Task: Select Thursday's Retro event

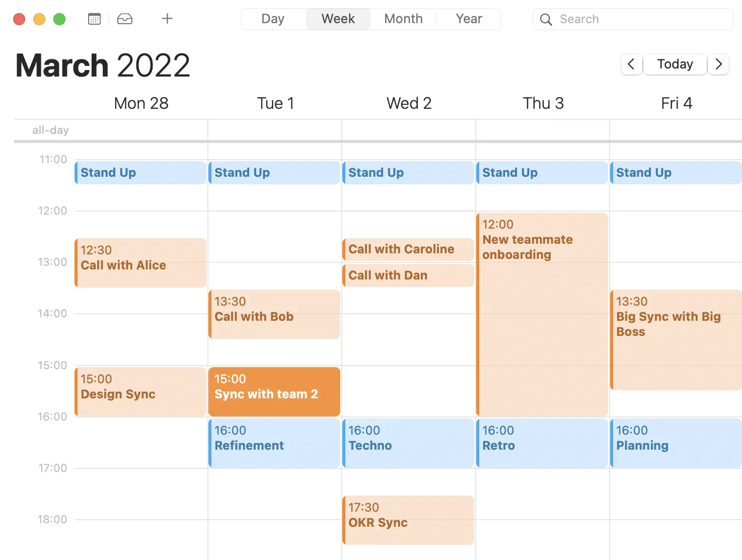Action: [x=542, y=443]
